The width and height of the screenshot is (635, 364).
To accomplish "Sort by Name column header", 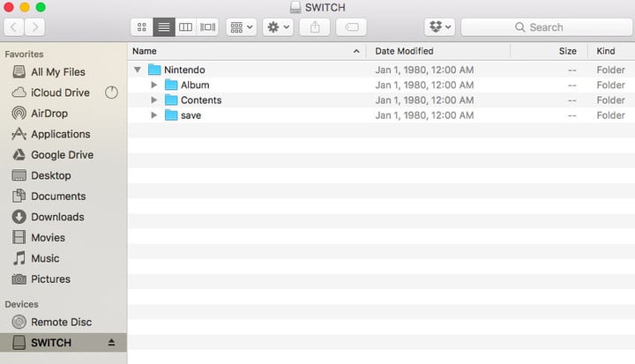I will [x=238, y=51].
